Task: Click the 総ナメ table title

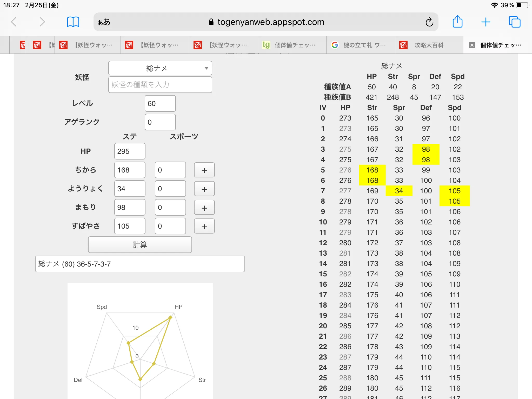Action: tap(391, 66)
